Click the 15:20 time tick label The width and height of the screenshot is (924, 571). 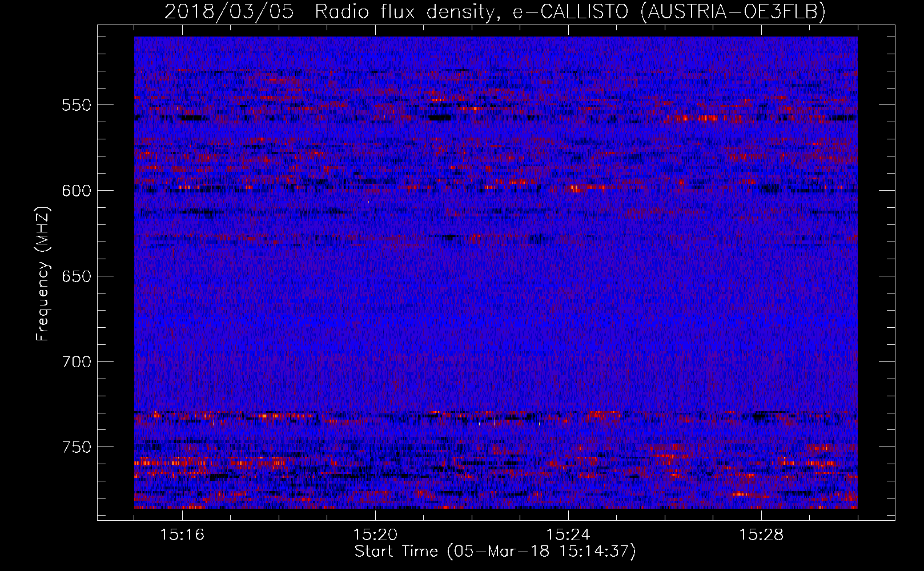click(375, 535)
